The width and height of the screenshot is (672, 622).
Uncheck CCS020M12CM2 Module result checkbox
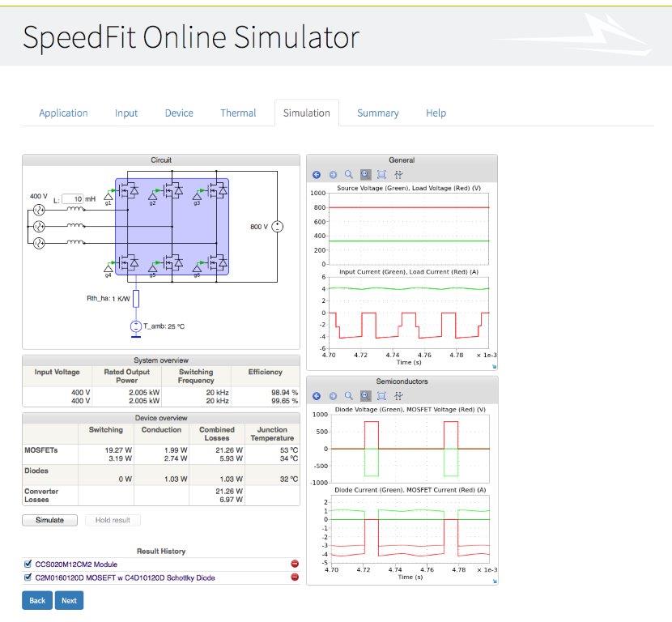(28, 564)
